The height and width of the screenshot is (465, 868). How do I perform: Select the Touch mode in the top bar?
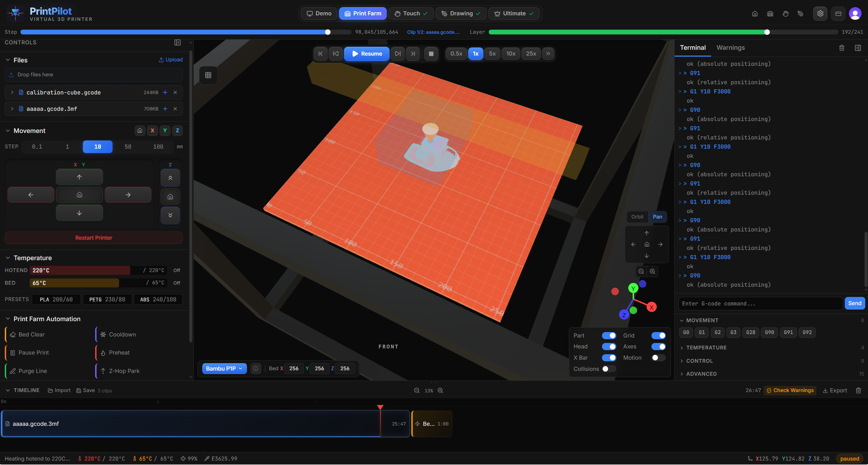click(411, 13)
